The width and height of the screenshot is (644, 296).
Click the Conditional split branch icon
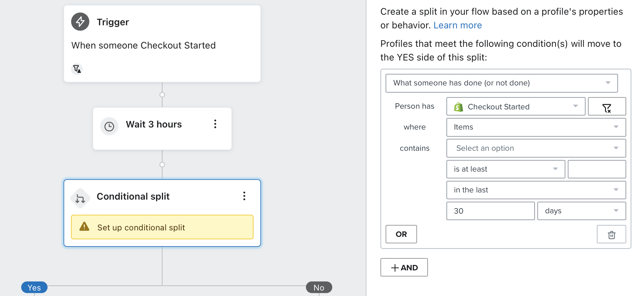point(80,198)
